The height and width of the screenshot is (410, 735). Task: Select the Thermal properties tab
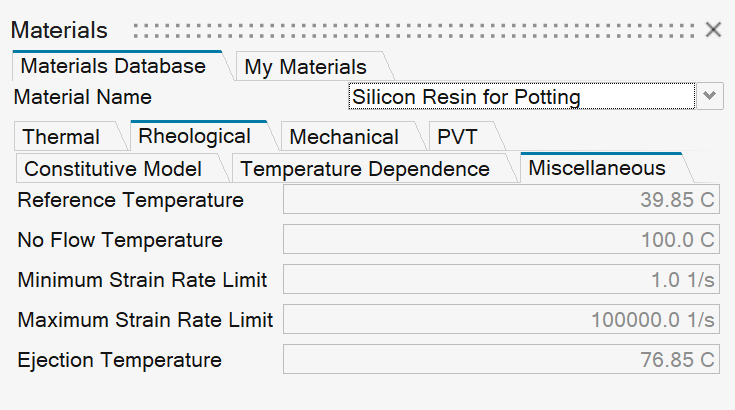(62, 137)
